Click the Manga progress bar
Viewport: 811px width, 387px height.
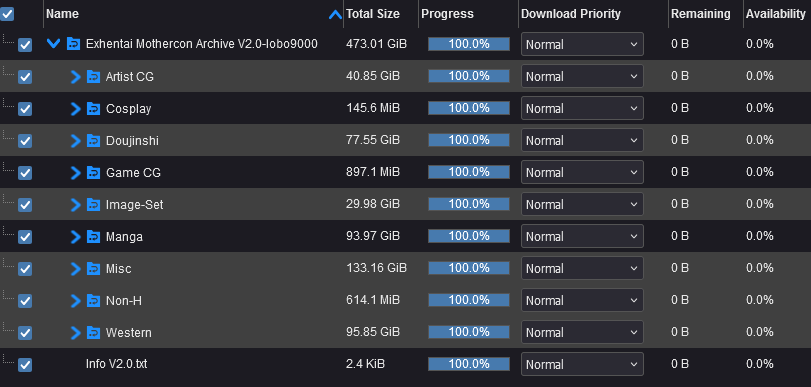point(469,236)
